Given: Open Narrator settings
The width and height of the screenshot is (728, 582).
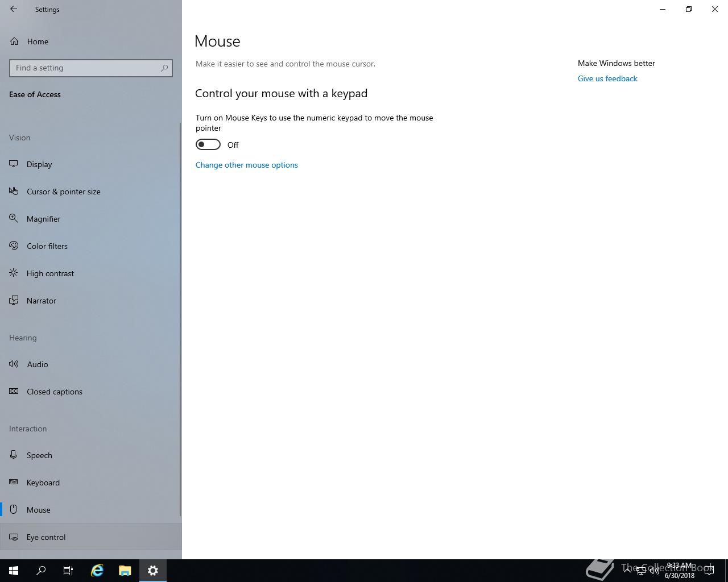Looking at the screenshot, I should [91, 301].
